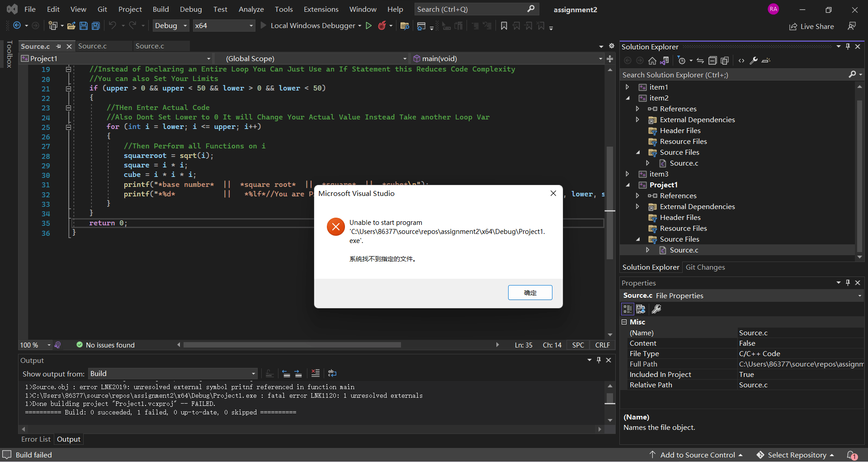Click the Alphabetical sort icon in Properties
This screenshot has height=462, width=868.
641,309
